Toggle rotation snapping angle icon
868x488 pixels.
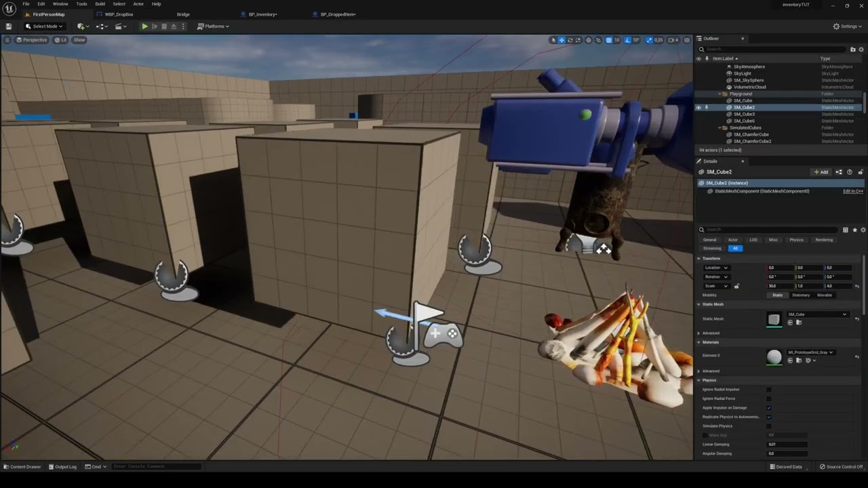[627, 40]
